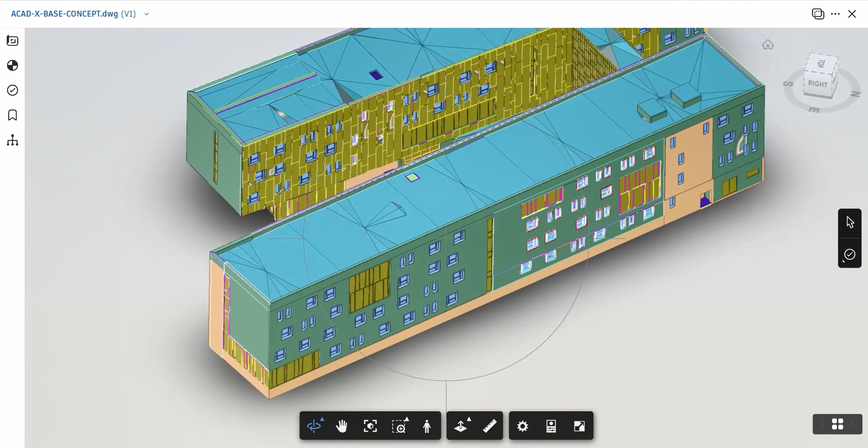868x448 pixels.
Task: Open the quartered-circle levels icon
Action: 12,65
